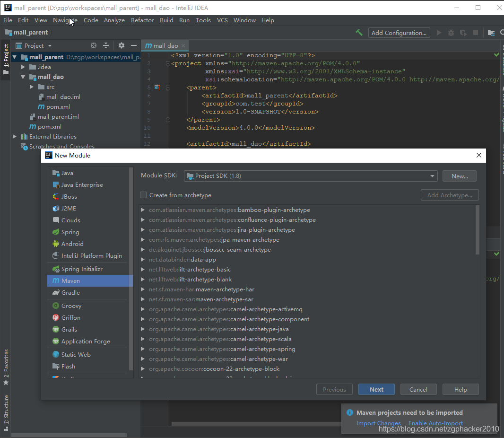Click the Next button
The image size is (504, 438).
click(x=376, y=389)
